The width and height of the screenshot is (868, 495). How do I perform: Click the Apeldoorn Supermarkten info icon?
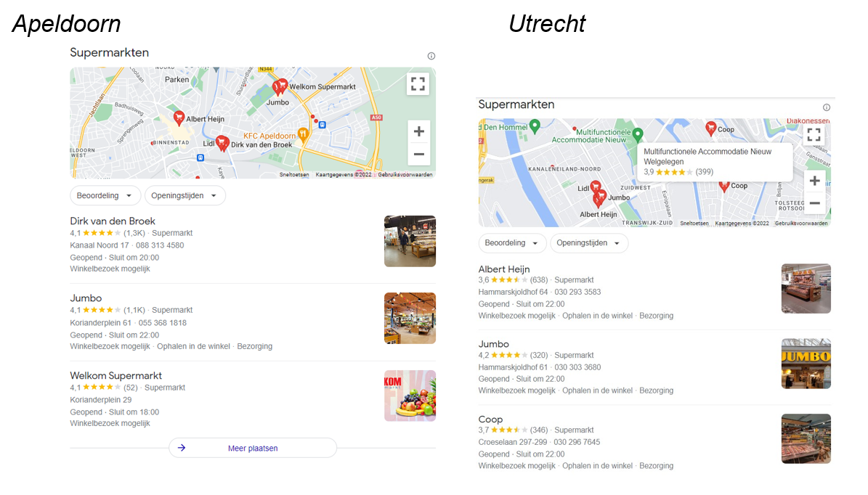coord(431,56)
